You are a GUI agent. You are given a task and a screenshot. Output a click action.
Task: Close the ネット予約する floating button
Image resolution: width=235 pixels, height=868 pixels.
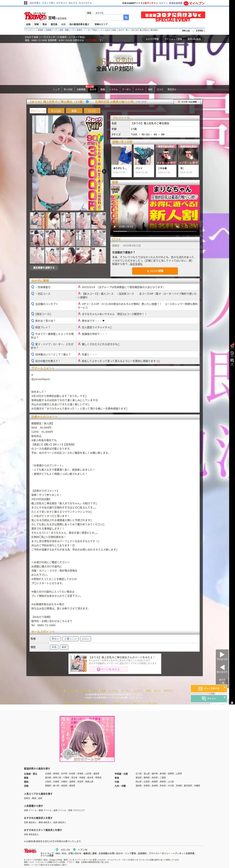[225, 687]
